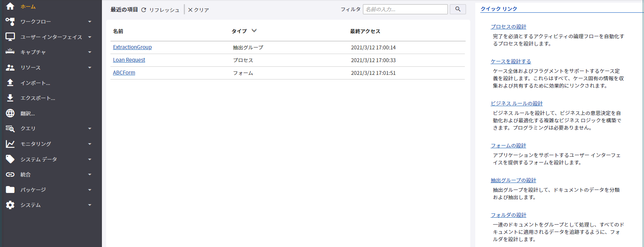This screenshot has height=247, width=644.
Task: Click the 2021/3/12 17:00:14 timestamp
Action: (x=373, y=47)
